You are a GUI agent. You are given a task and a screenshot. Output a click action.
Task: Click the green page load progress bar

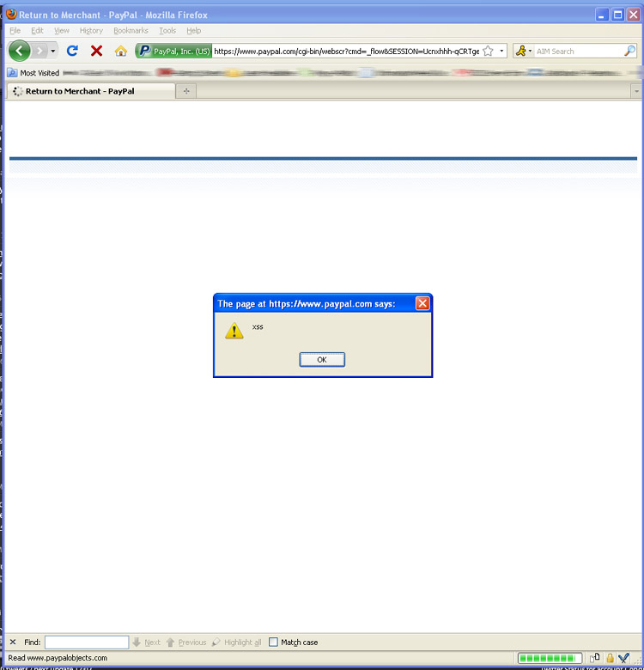(550, 658)
